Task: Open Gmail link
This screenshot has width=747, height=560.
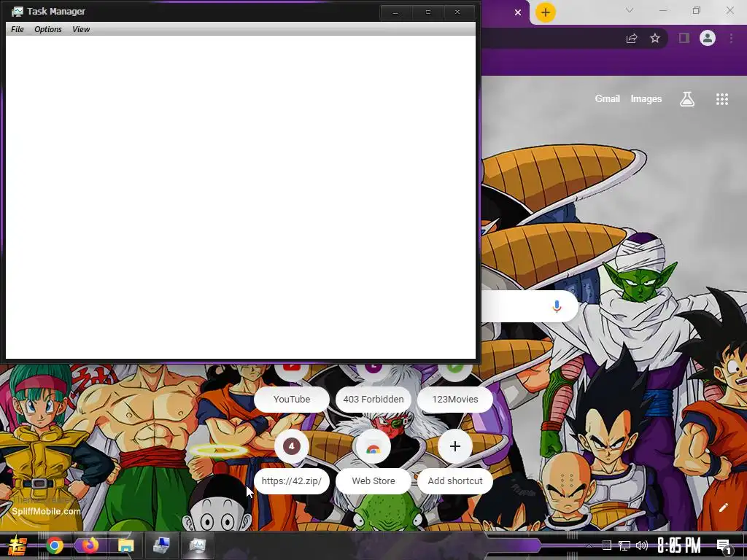Action: tap(607, 98)
